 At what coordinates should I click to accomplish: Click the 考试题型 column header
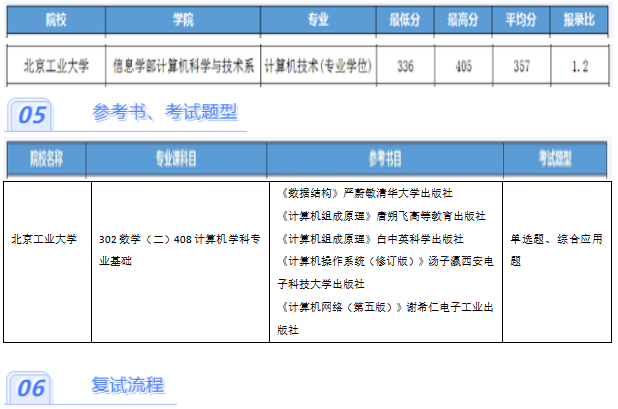pyautogui.click(x=555, y=158)
